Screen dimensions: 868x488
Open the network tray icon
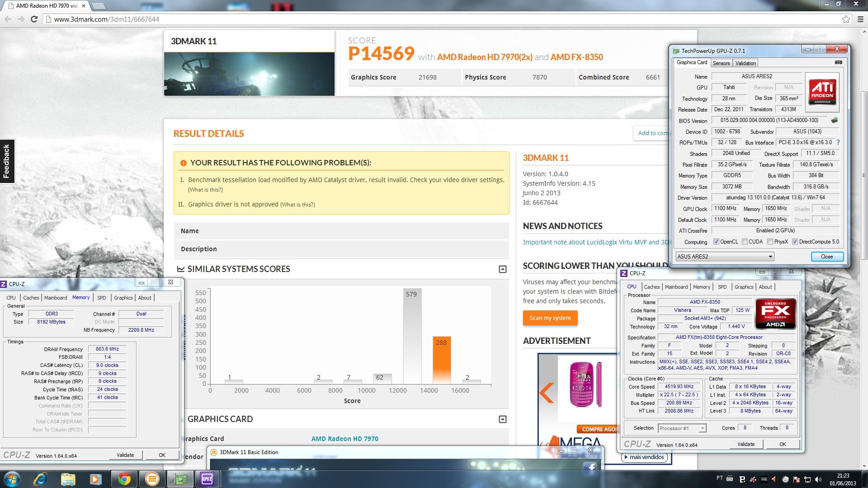pos(807,479)
